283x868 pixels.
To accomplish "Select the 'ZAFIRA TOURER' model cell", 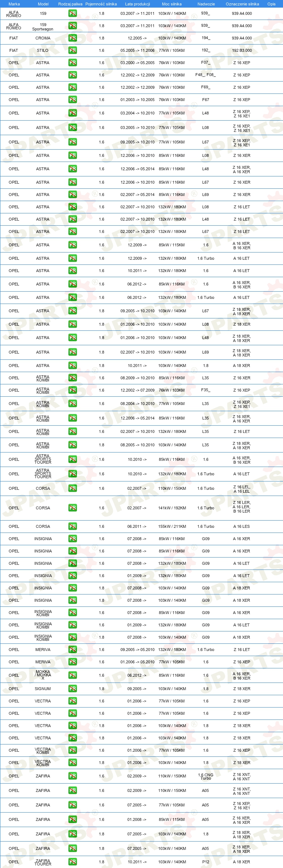I will pyautogui.click(x=43, y=862).
